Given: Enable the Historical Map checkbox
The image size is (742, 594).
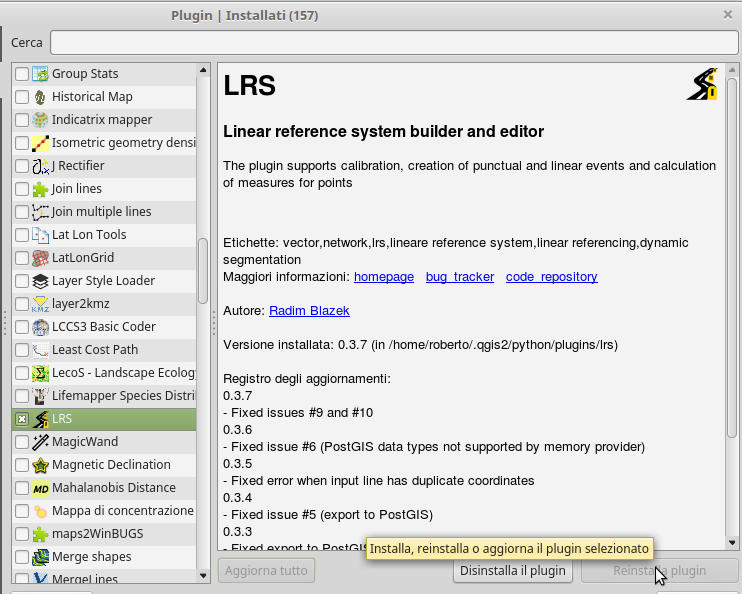Looking at the screenshot, I should (x=22, y=97).
